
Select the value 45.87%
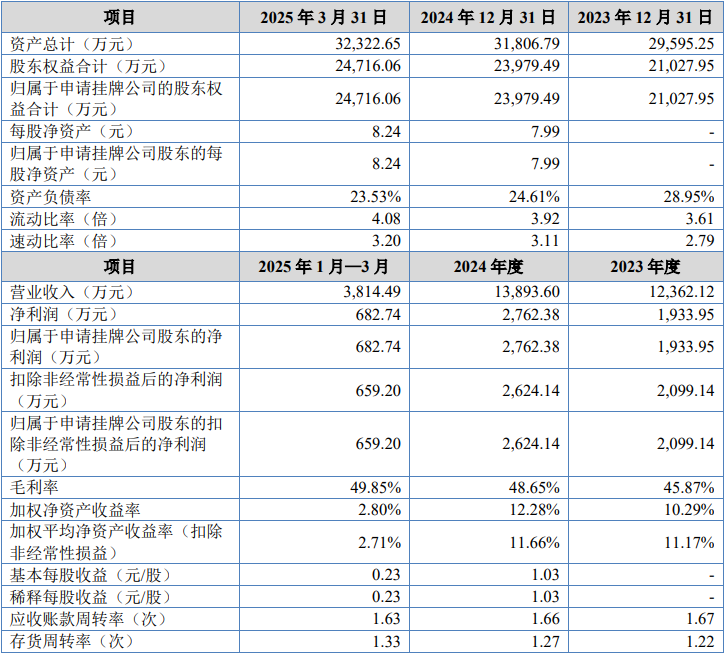pos(689,488)
